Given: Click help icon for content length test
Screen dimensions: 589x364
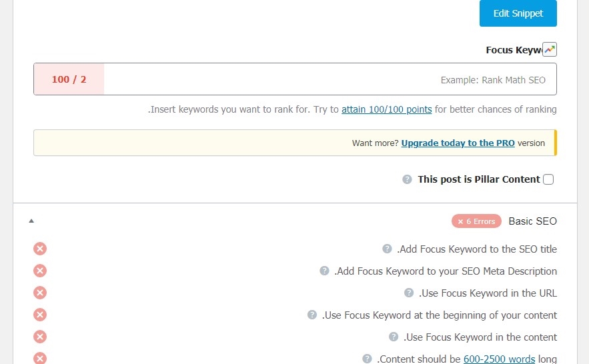Looking at the screenshot, I should coord(367,359).
